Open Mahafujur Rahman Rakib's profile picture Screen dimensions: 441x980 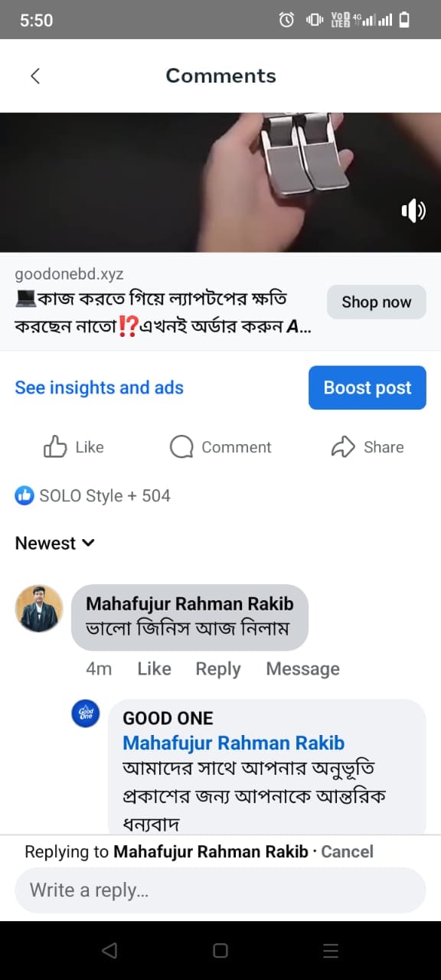39,609
